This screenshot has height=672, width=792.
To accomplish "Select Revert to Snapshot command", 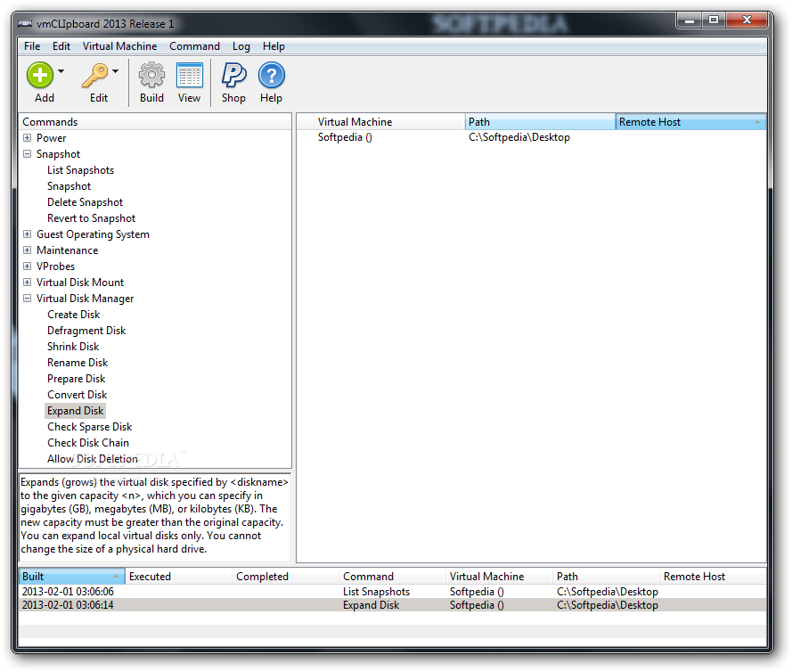I will pyautogui.click(x=91, y=218).
